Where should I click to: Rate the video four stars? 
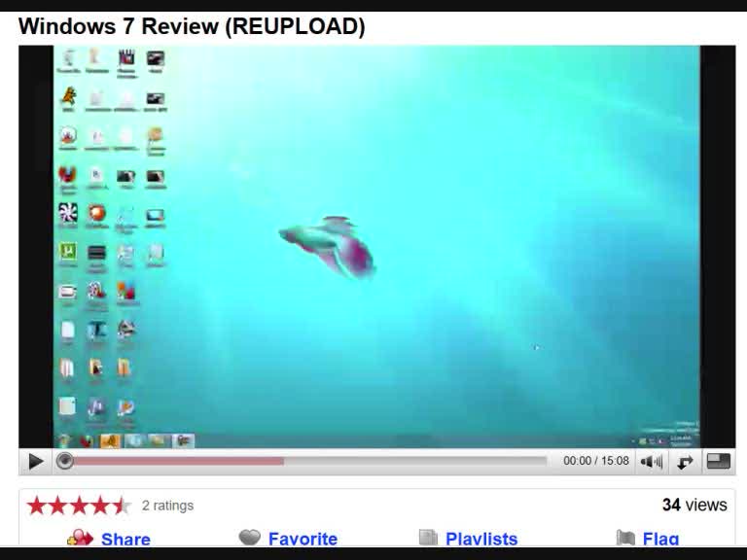(x=100, y=506)
